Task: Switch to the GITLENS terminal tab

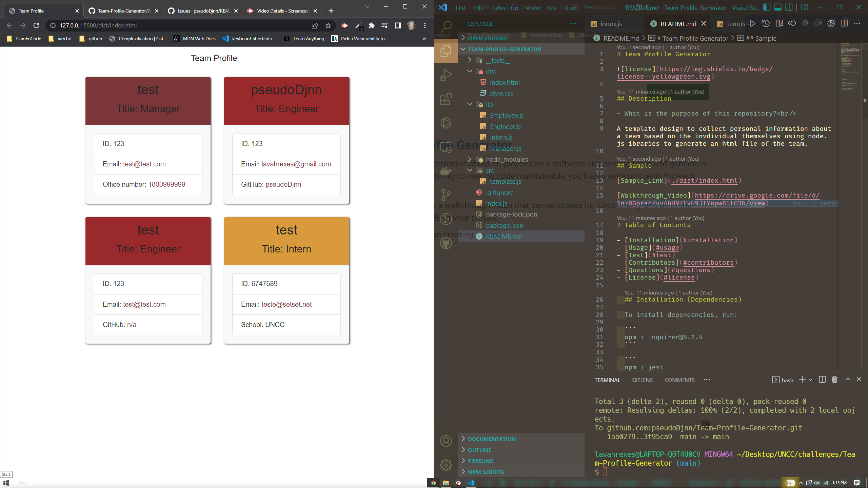Action: coord(642,380)
